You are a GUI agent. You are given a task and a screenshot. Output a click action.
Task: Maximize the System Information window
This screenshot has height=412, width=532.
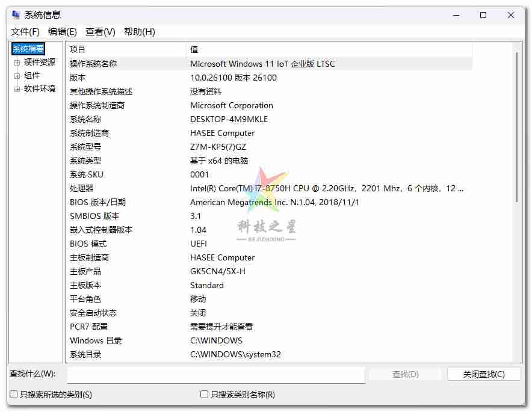pos(483,15)
